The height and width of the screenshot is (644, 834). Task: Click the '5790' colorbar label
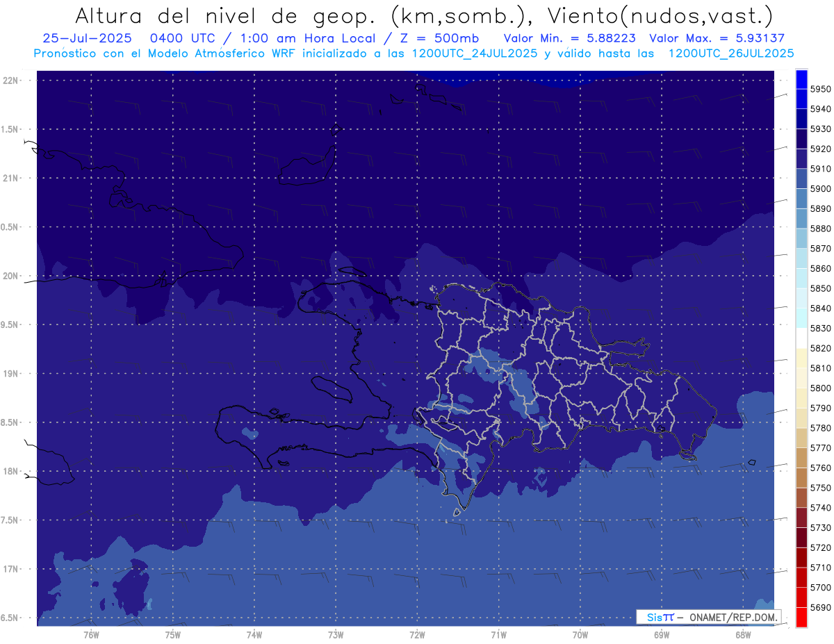821,408
